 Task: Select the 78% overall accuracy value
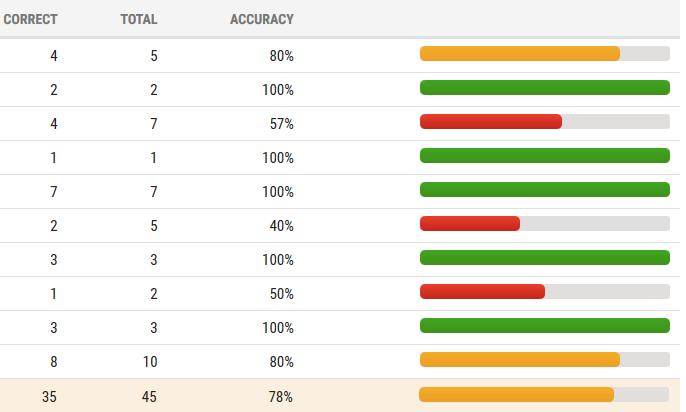(x=281, y=397)
